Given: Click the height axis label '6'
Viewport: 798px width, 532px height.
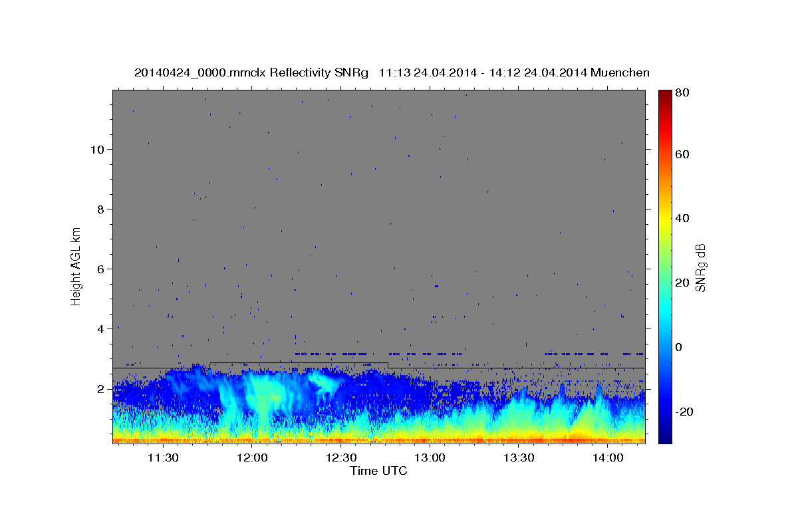Looking at the screenshot, I should tap(101, 269).
